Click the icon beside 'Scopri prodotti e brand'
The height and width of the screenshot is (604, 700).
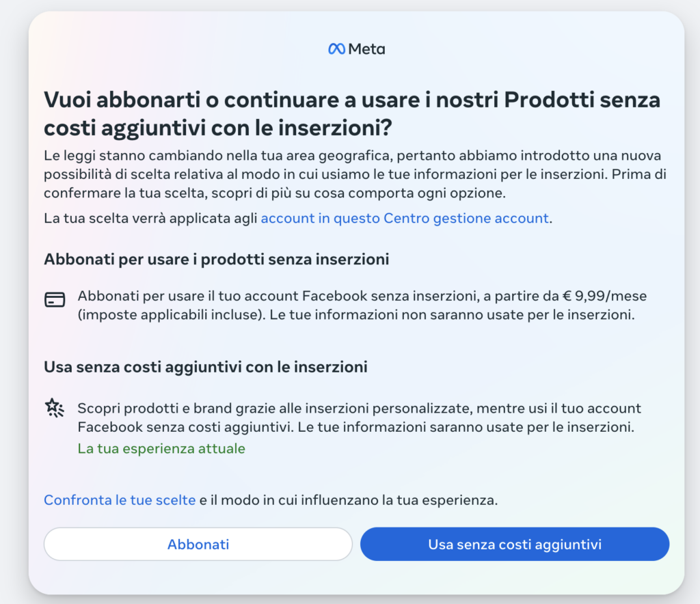55,408
